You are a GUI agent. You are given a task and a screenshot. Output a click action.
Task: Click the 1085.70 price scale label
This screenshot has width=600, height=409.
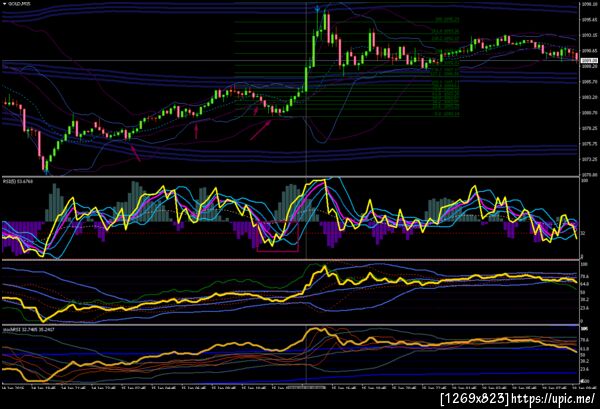590,82
